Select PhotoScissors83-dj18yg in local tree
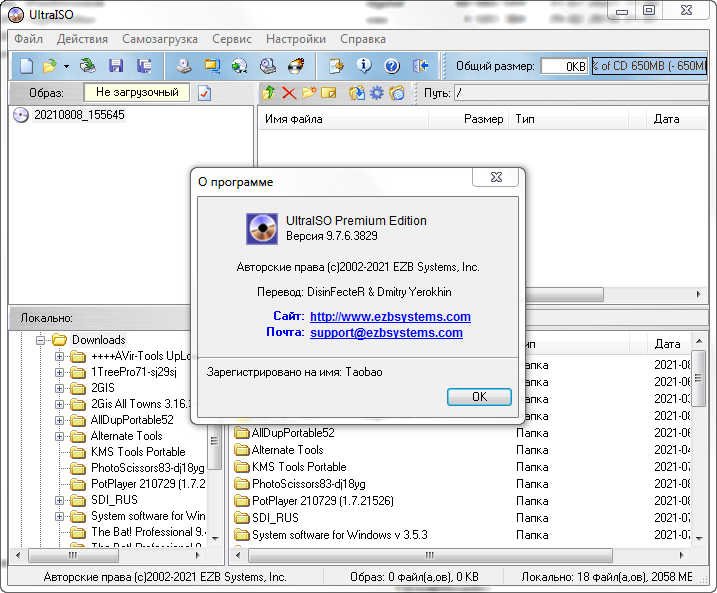The image size is (717, 593). tap(147, 468)
